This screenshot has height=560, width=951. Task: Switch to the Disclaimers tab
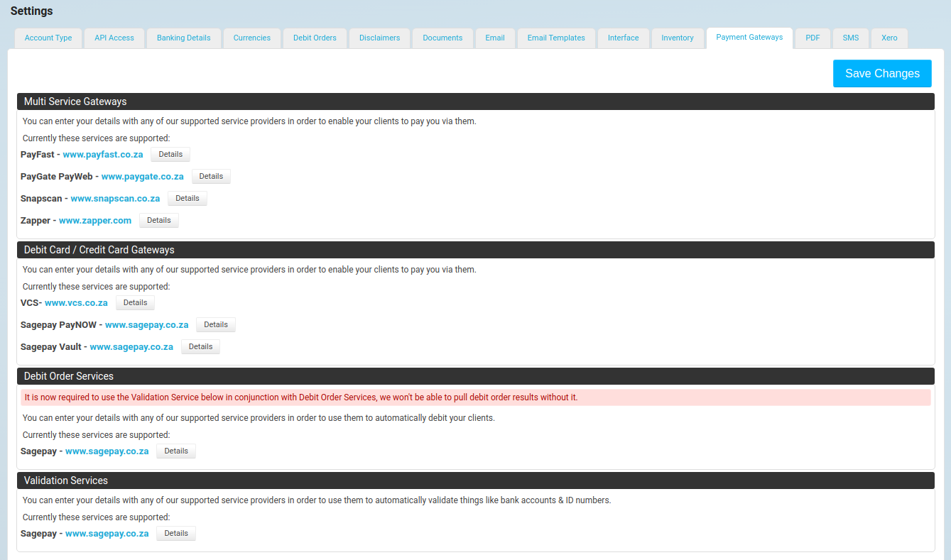coord(380,38)
